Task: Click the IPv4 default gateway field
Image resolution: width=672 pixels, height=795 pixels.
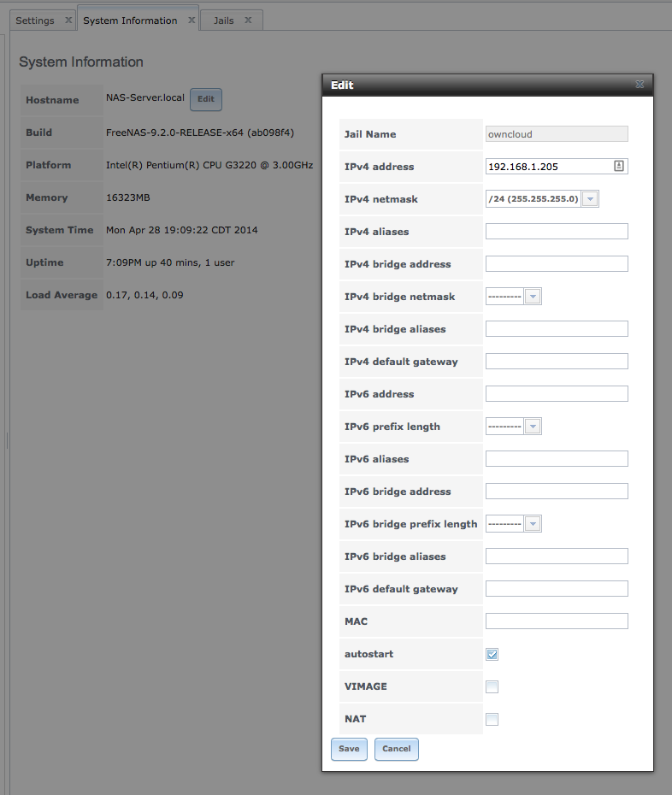Action: pyautogui.click(x=557, y=361)
